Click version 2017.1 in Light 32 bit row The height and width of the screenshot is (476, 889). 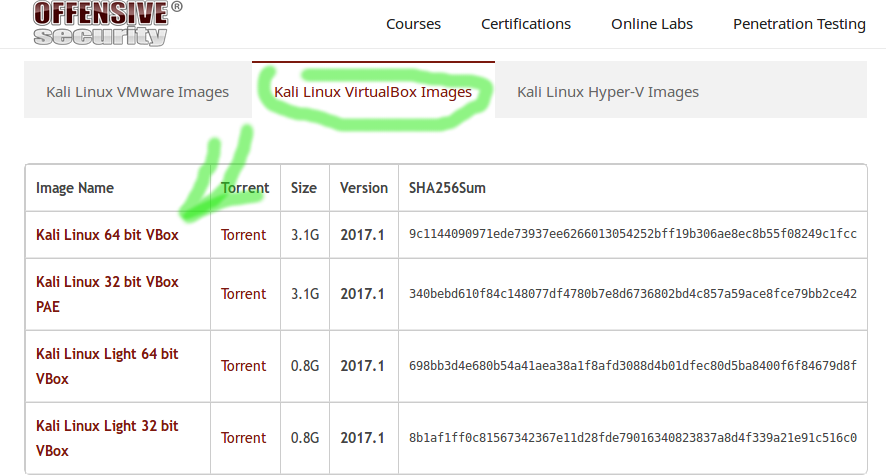coord(362,437)
